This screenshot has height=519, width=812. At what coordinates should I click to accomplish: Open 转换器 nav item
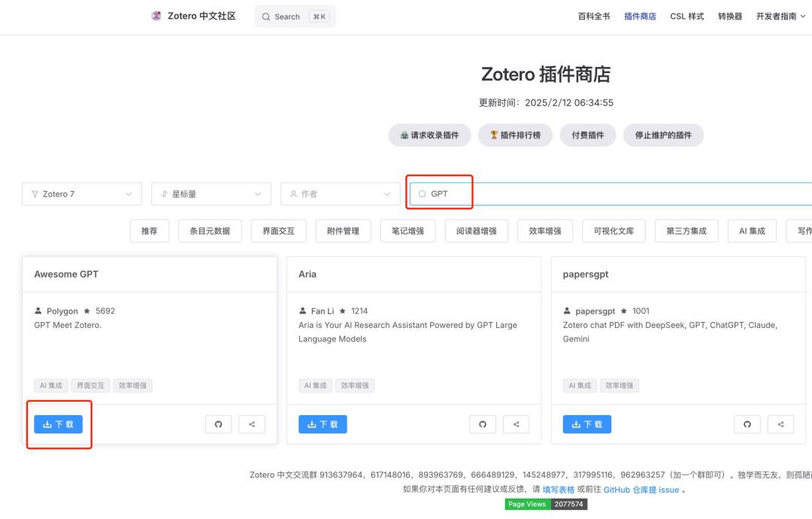tap(730, 17)
